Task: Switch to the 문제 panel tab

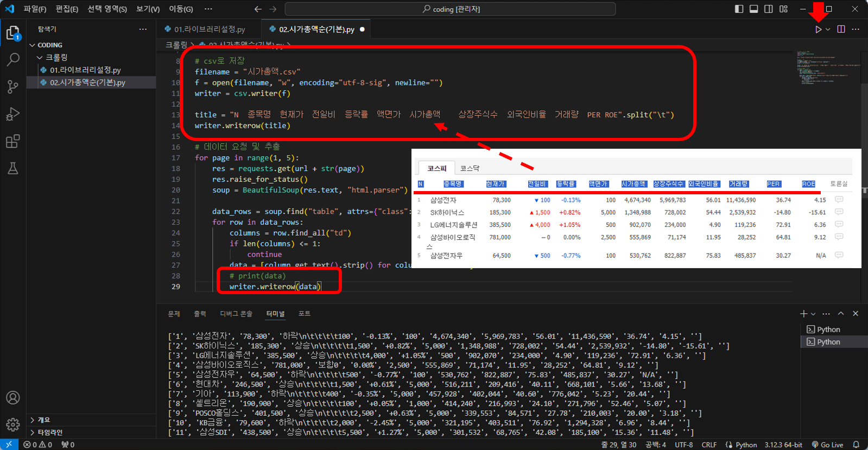Action: point(174,314)
